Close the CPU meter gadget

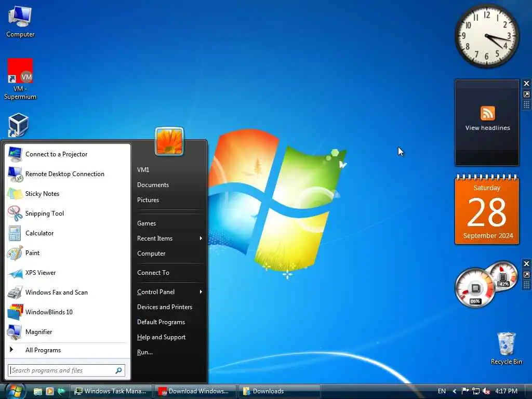pos(526,263)
